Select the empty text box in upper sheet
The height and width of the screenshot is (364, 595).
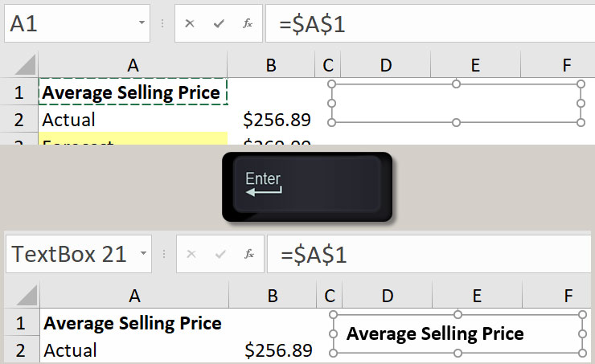pos(456,103)
